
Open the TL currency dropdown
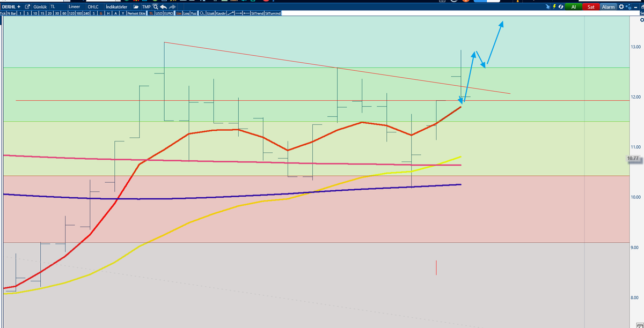point(58,6)
